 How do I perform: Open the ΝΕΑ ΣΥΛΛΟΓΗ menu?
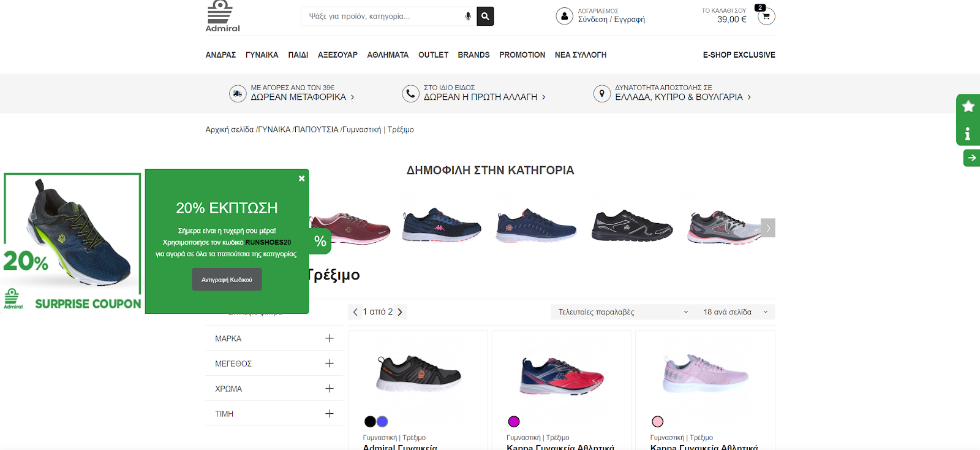tap(581, 55)
